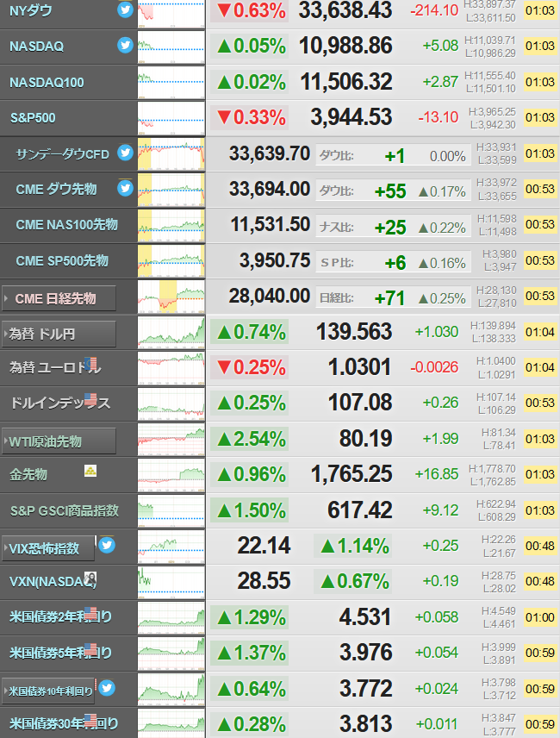The image size is (560, 738).
Task: Click the CME 日経先物 price 28,040.00
Action: tap(270, 296)
